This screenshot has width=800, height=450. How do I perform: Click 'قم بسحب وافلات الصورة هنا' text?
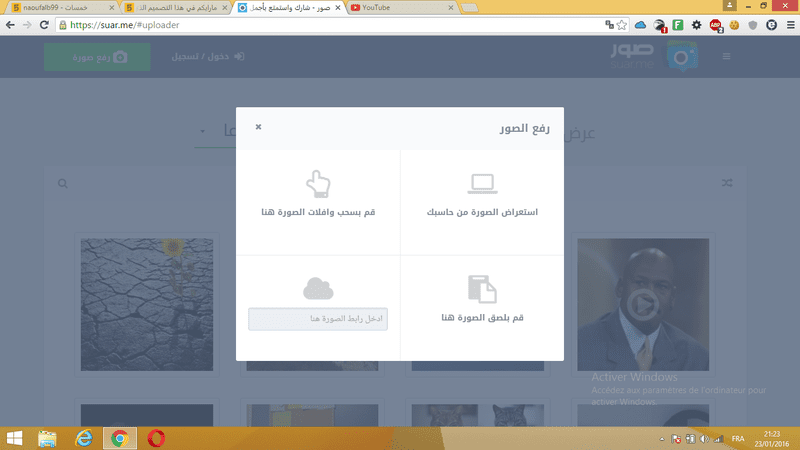pyautogui.click(x=318, y=212)
